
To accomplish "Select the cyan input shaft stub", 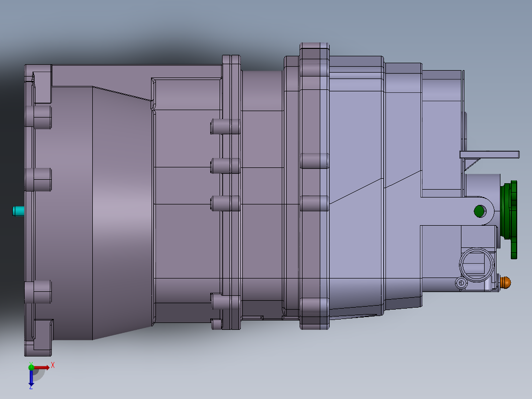I will pos(18,211).
